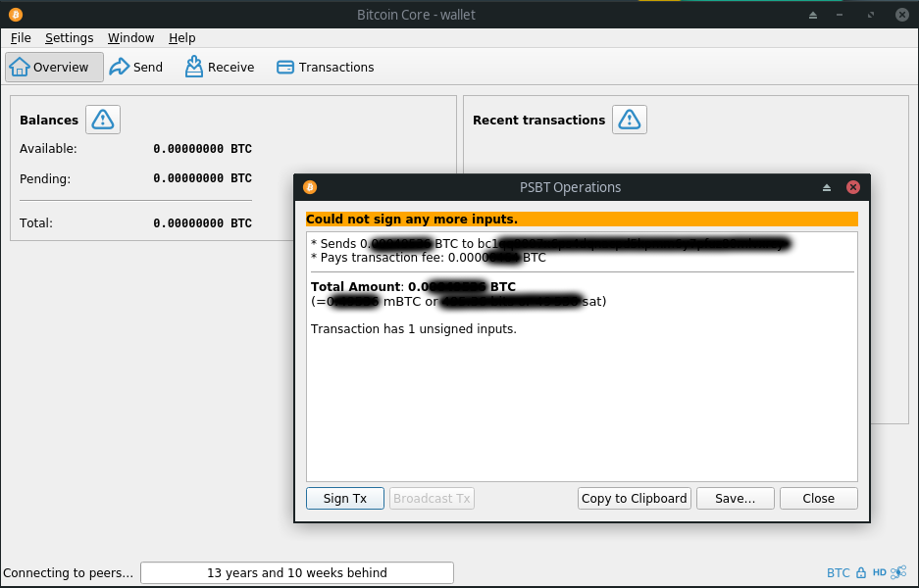The image size is (919, 588).
Task: Click the network activity icon in status bar
Action: pos(897,572)
